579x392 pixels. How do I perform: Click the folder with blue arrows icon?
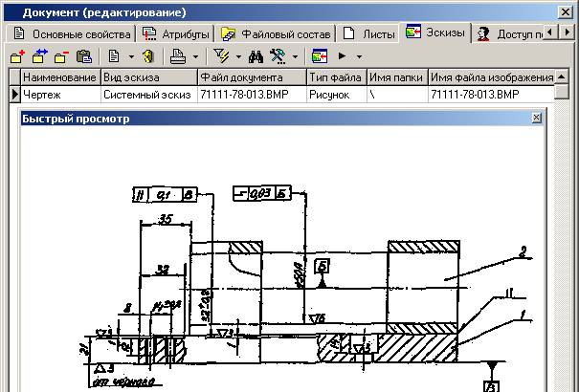coord(40,56)
